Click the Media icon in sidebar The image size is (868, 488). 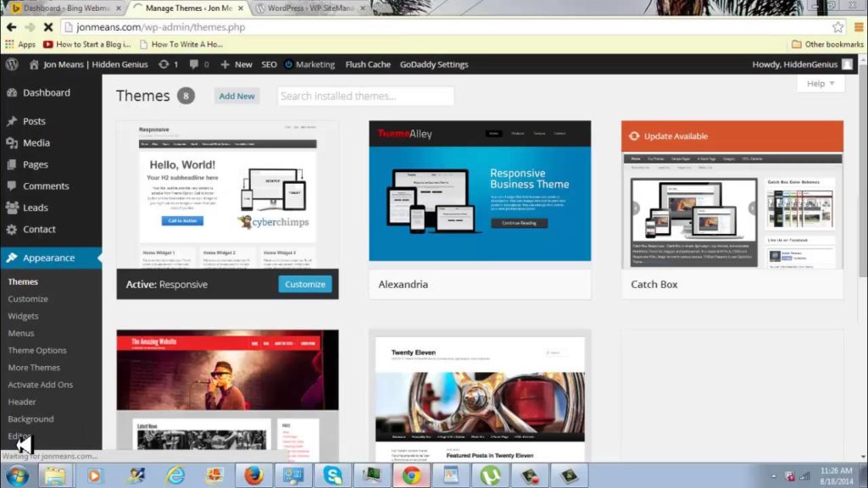click(12, 142)
